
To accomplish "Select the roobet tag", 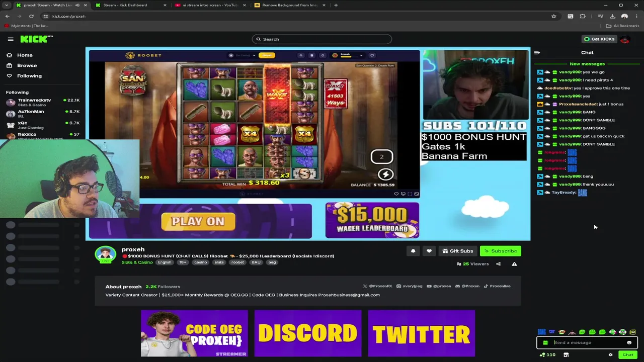I will 237,262.
